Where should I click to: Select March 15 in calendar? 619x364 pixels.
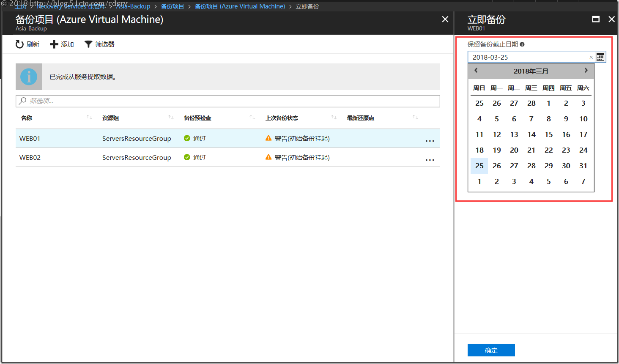coord(549,134)
